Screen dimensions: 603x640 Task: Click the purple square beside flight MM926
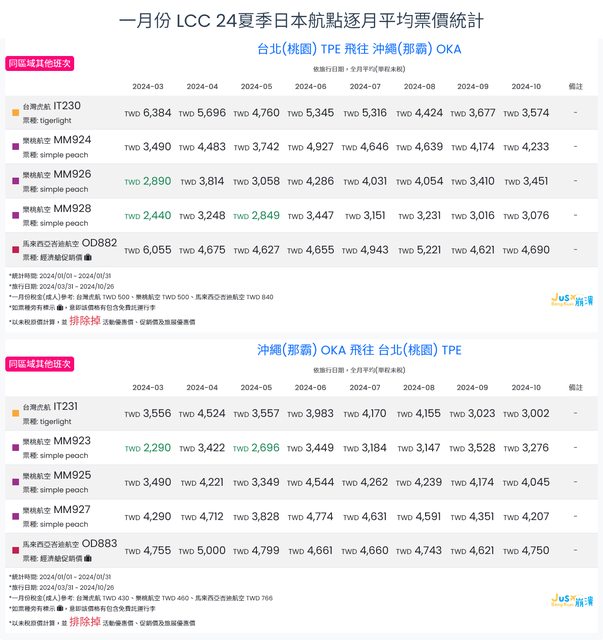coord(14,181)
